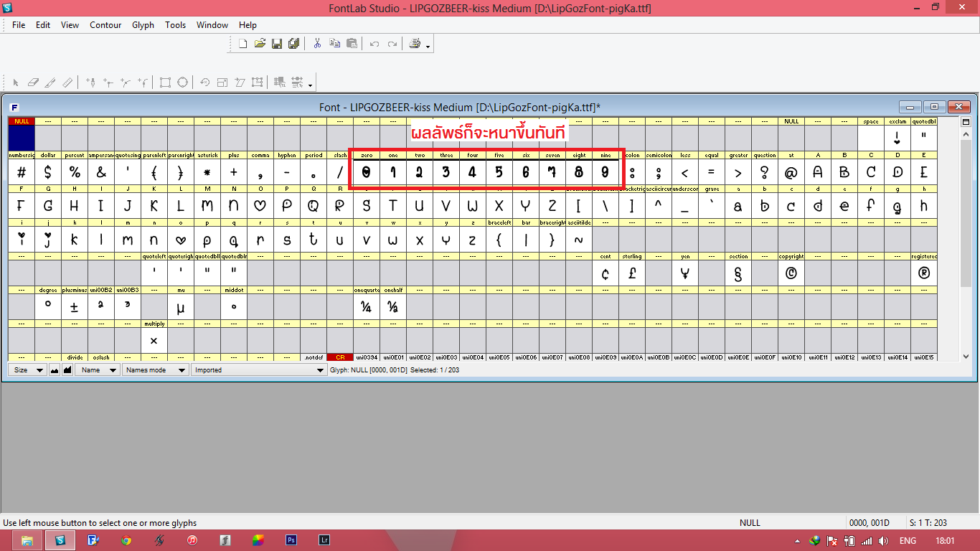Select the Slant tool
Viewport: 980px width, 551px height.
click(240, 83)
